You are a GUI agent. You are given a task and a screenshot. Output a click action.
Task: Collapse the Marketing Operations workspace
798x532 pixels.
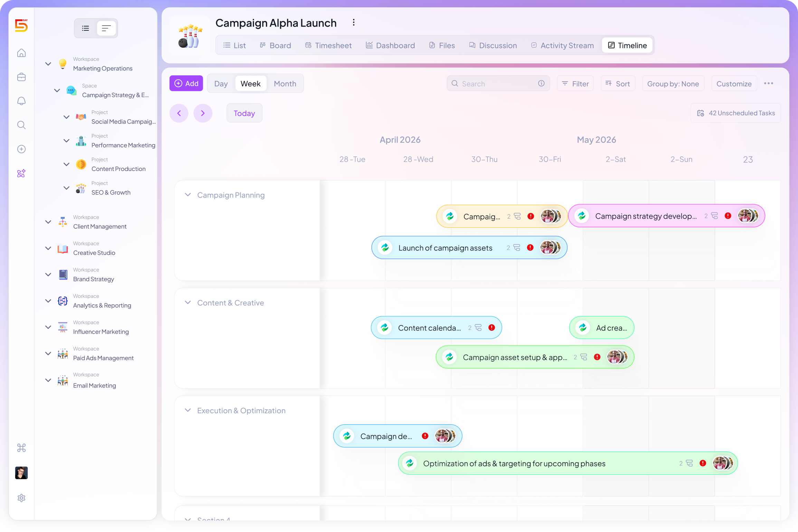[x=48, y=64]
